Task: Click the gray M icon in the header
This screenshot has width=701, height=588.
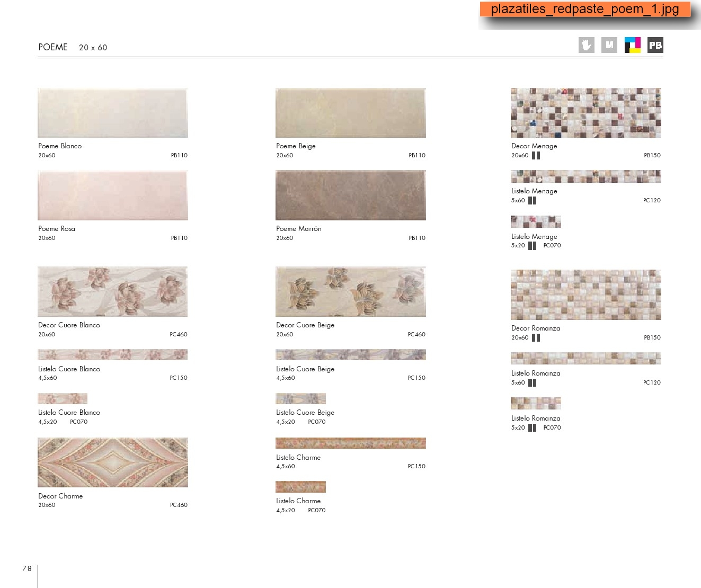Action: click(609, 45)
